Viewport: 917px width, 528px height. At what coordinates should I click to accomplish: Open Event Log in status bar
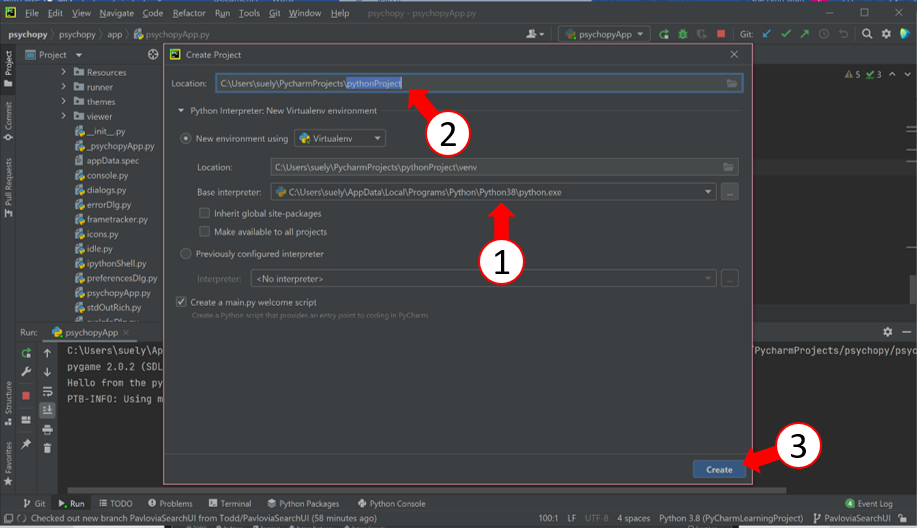click(x=869, y=503)
